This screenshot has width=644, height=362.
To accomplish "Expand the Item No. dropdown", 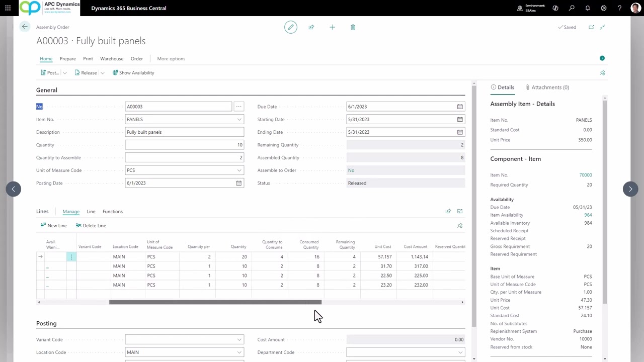I will point(239,119).
